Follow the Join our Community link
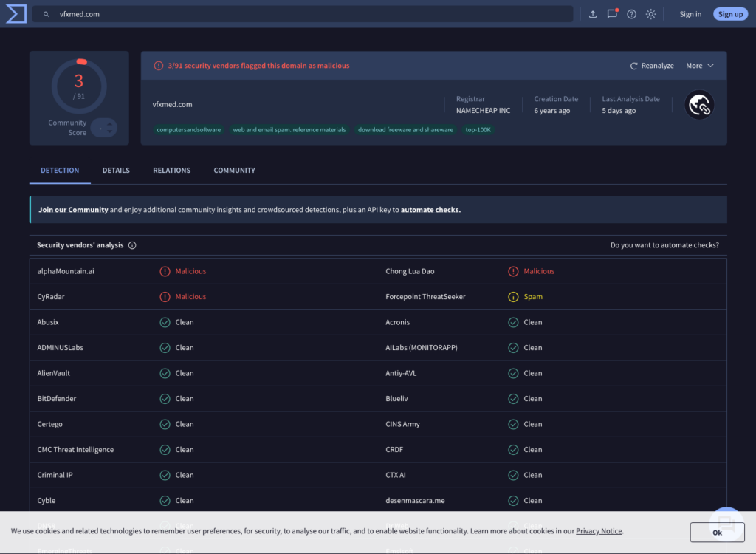Screen dimensions: 756x554 coord(73,210)
